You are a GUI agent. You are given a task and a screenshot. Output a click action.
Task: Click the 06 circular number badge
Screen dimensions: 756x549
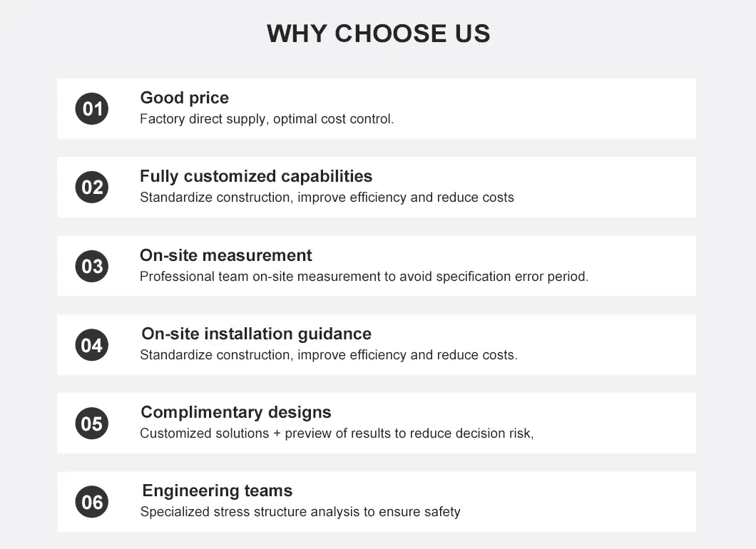coord(92,502)
